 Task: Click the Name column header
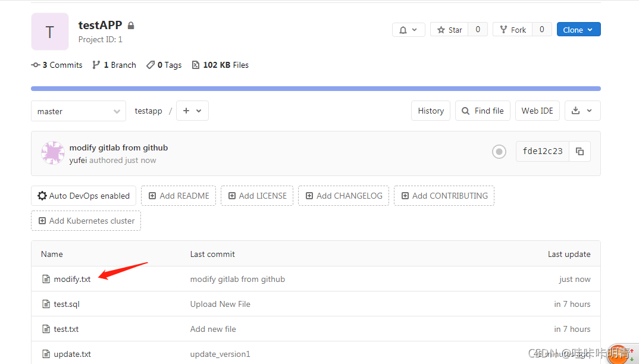pyautogui.click(x=52, y=254)
